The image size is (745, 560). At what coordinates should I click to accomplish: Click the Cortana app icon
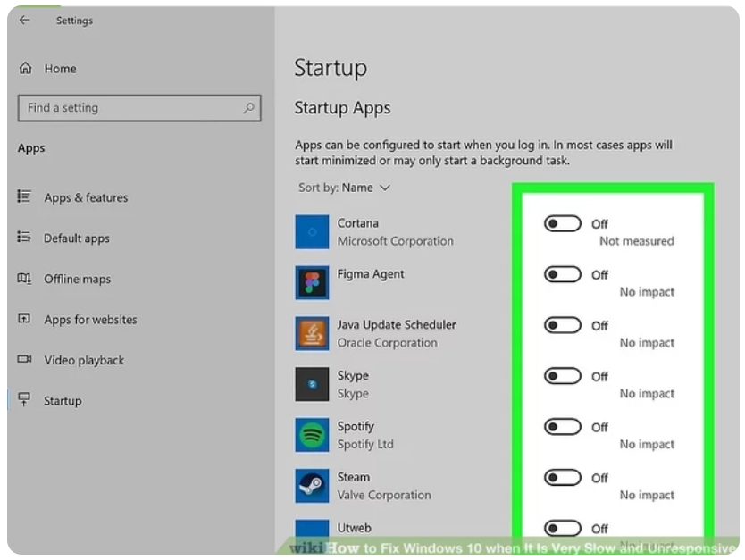click(312, 232)
